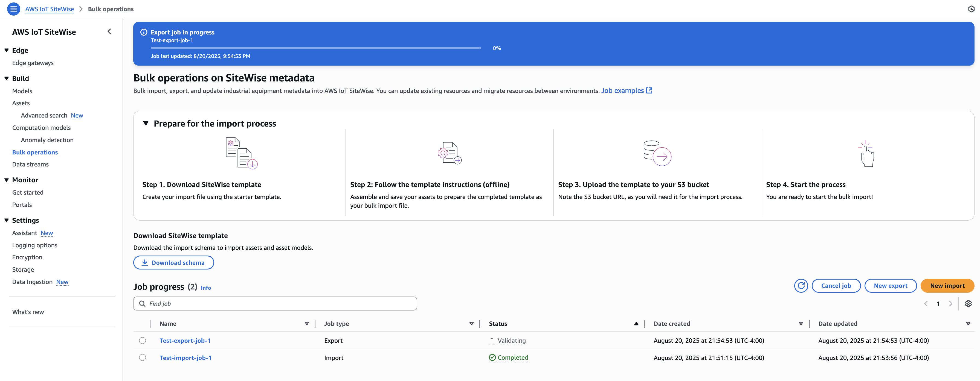The height and width of the screenshot is (381, 980).
Task: Click the New export button
Action: coord(890,286)
